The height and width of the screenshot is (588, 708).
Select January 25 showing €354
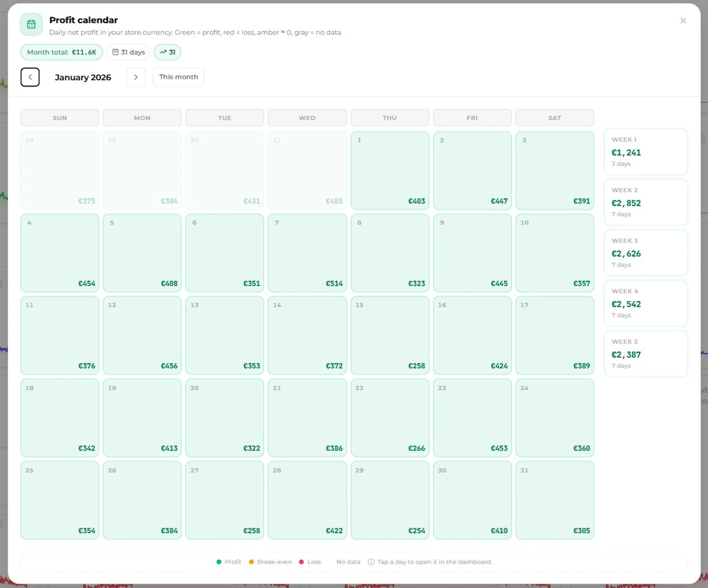tap(60, 500)
